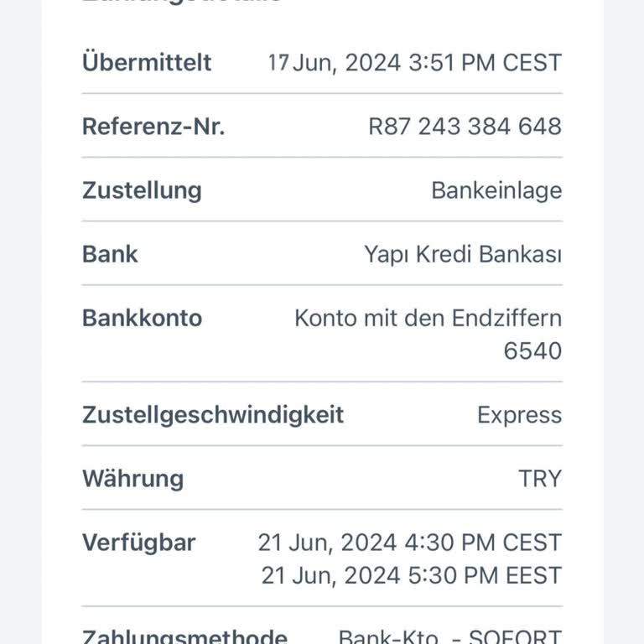Screen dimensions: 644x644
Task: Click the Währung label
Action: click(x=132, y=479)
